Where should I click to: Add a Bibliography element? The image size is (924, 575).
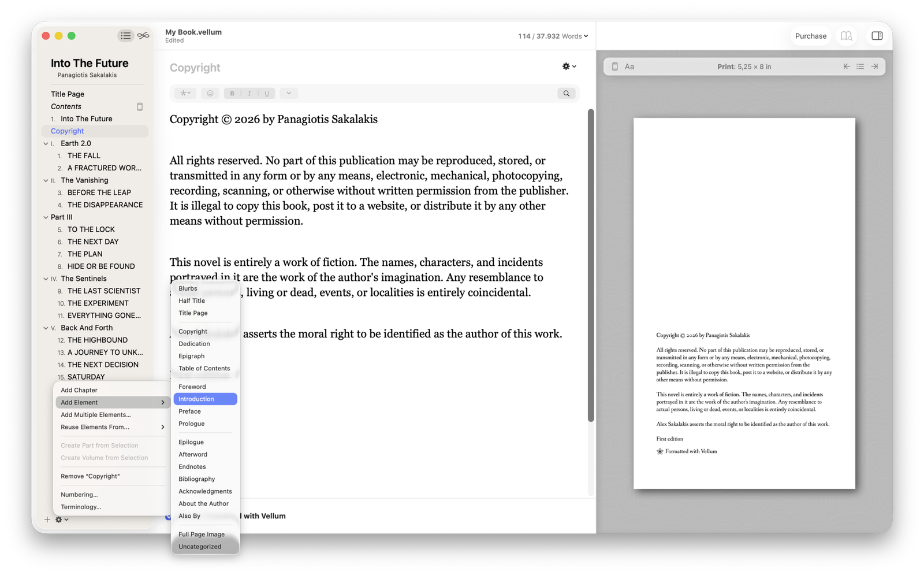coord(205,479)
